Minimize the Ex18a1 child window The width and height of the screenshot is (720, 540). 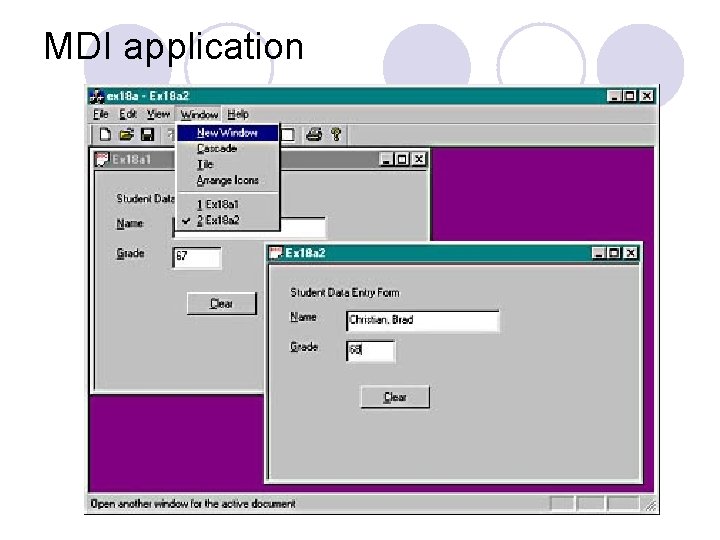386,159
